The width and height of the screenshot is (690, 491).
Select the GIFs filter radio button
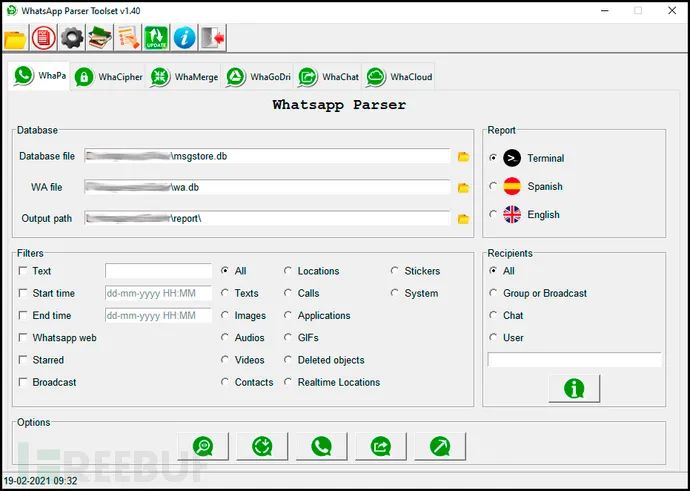pos(288,337)
